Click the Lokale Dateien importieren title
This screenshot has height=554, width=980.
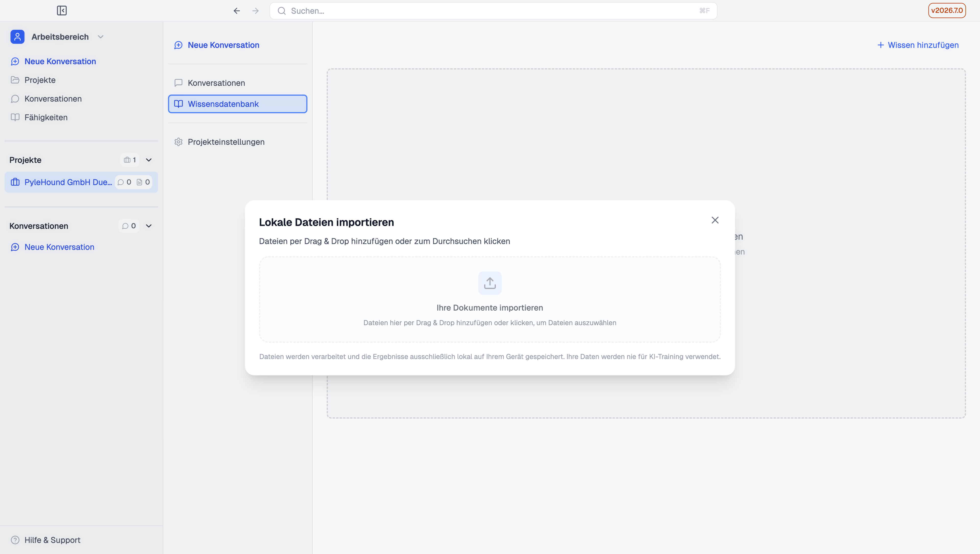[326, 222]
